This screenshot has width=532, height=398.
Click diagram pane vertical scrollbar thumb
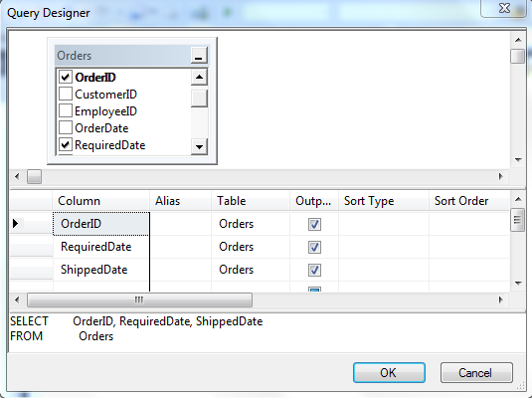(518, 56)
